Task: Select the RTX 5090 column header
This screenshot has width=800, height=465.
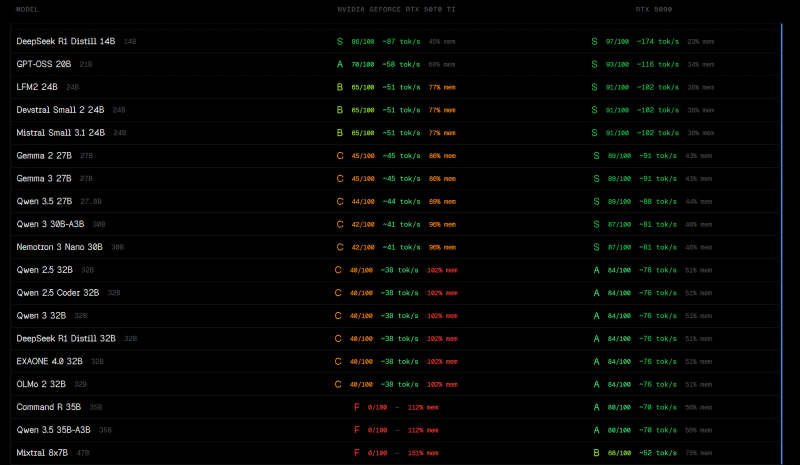Action: point(653,8)
